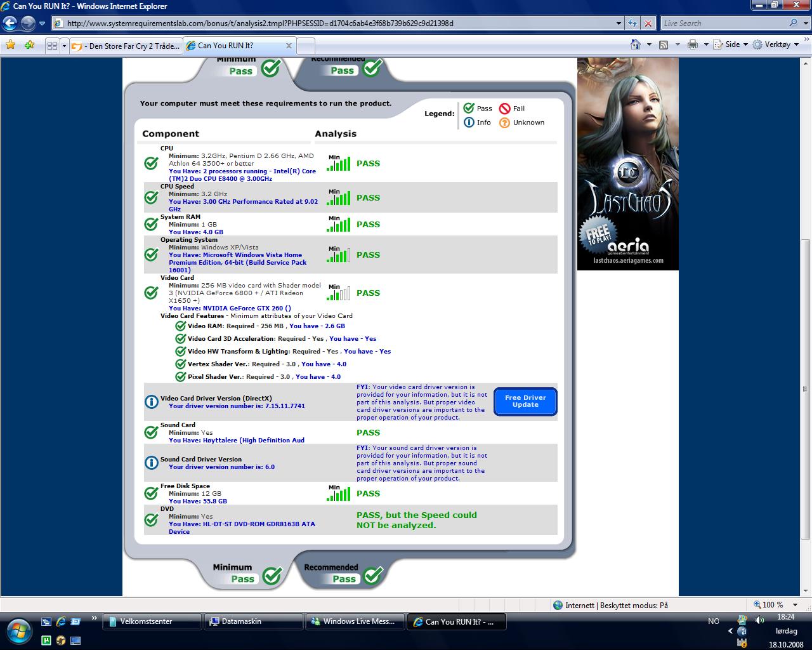
Task: Click the Free Driver Update button
Action: 525,401
